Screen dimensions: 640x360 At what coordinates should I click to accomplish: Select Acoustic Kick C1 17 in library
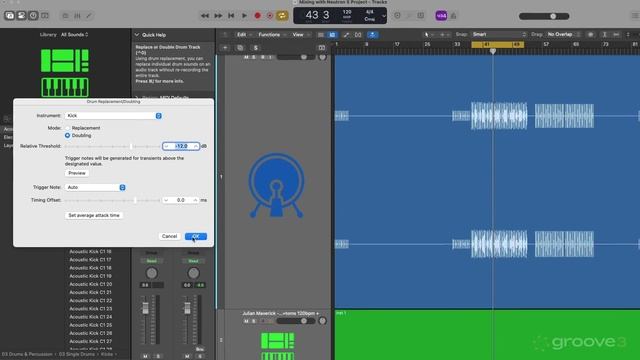[x=91, y=260]
